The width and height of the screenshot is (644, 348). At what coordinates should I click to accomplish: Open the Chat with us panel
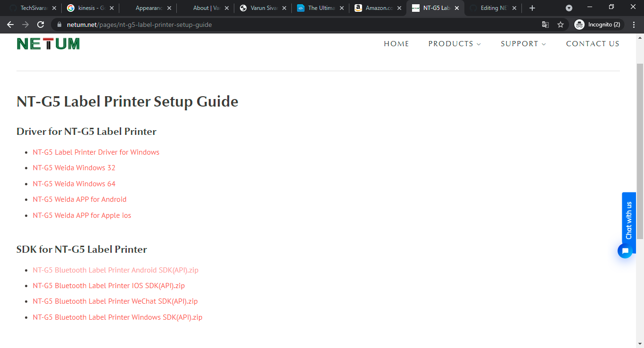tap(628, 217)
